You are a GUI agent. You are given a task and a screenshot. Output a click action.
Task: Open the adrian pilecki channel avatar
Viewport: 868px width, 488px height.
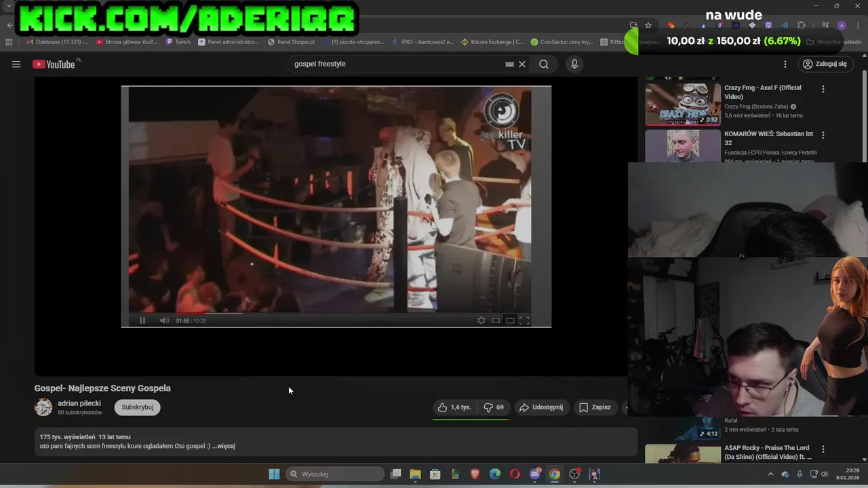[x=43, y=407]
